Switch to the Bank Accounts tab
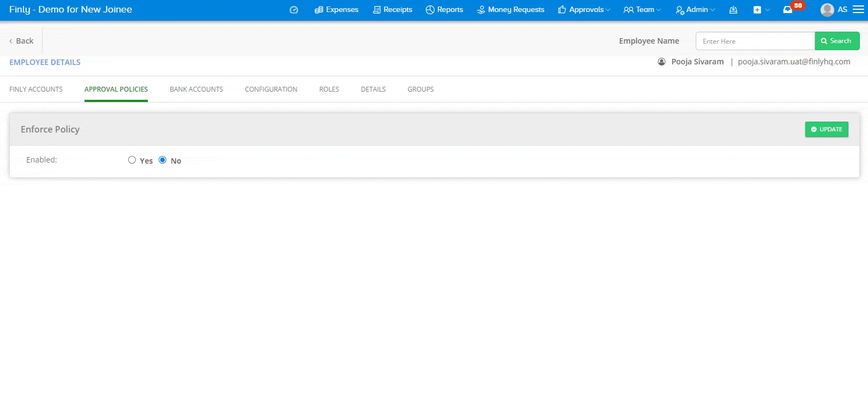868x408 pixels. click(196, 89)
